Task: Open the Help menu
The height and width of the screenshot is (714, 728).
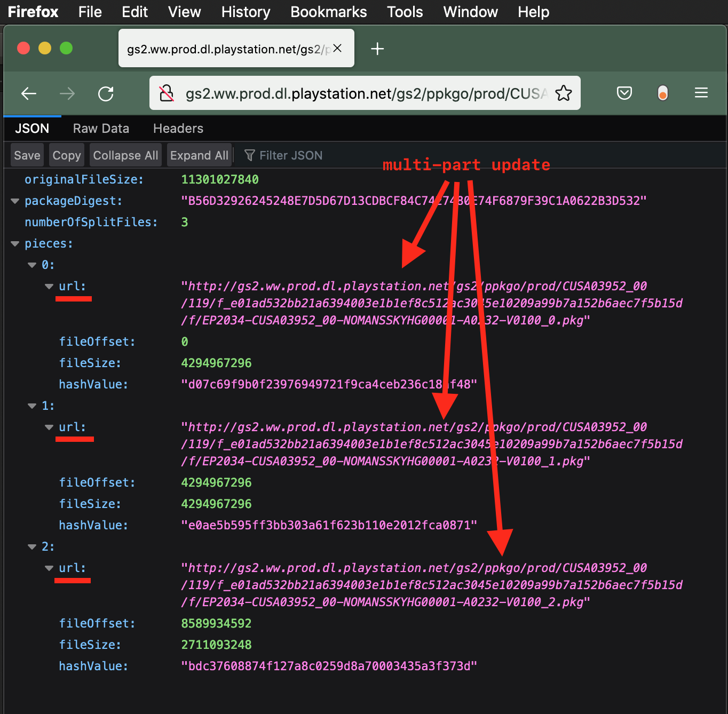Action: tap(533, 12)
